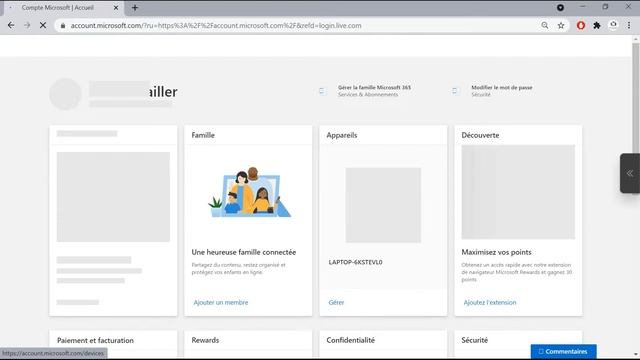Open the browser profile avatar
This screenshot has height=360, width=640.
click(613, 25)
